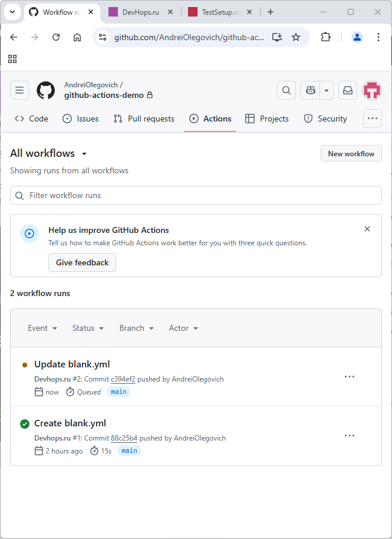This screenshot has width=392, height=539.
Task: Go to the browser home page
Action: [77, 37]
